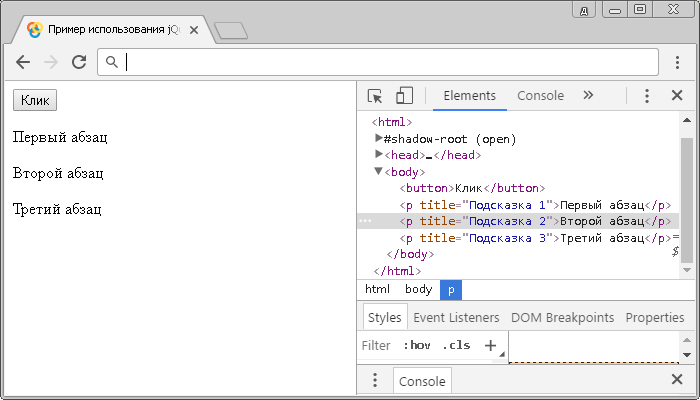This screenshot has width=700, height=400.
Task: Switch to the Elements panel tab
Action: 470,96
